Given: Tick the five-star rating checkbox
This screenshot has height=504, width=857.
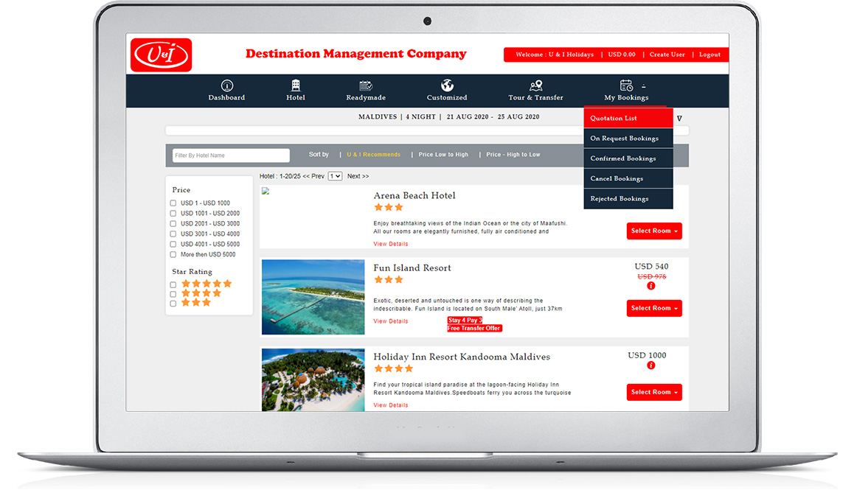Looking at the screenshot, I should pyautogui.click(x=173, y=284).
